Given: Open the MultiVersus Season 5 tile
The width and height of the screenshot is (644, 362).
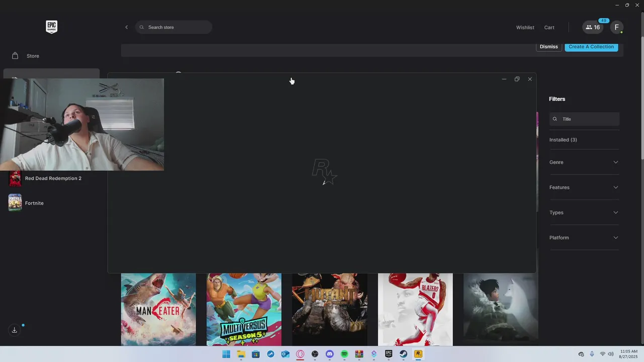Looking at the screenshot, I should click(244, 309).
